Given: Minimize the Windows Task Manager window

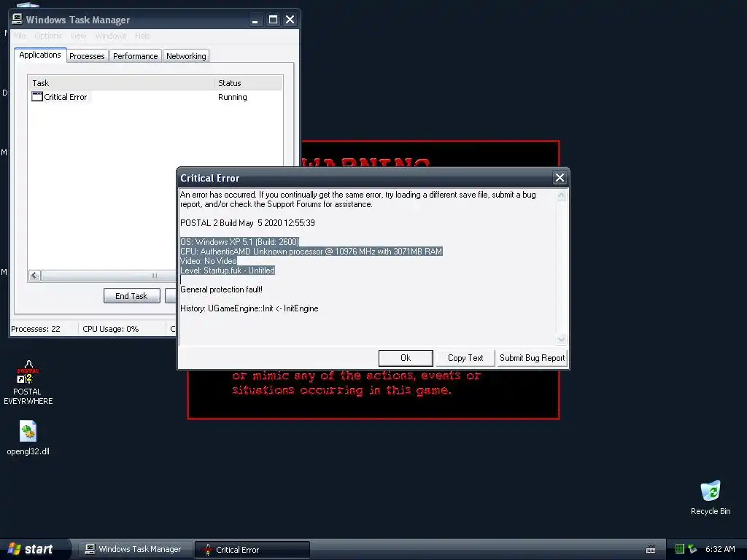Looking at the screenshot, I should 255,20.
